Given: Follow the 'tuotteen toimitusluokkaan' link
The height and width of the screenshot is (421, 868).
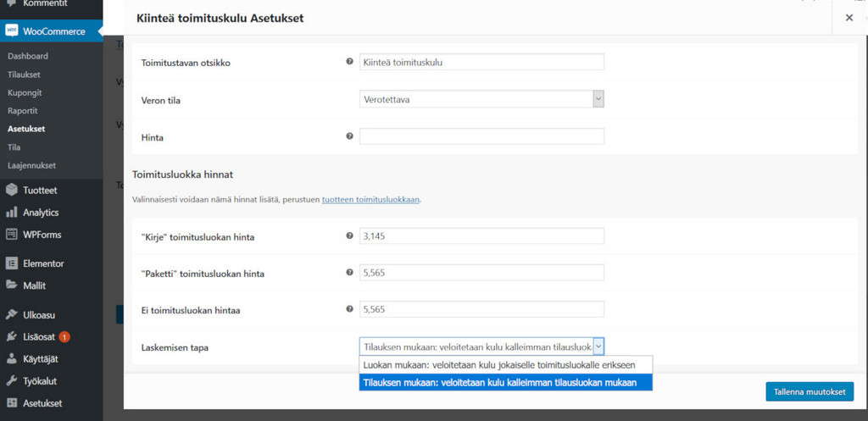Looking at the screenshot, I should (370, 200).
